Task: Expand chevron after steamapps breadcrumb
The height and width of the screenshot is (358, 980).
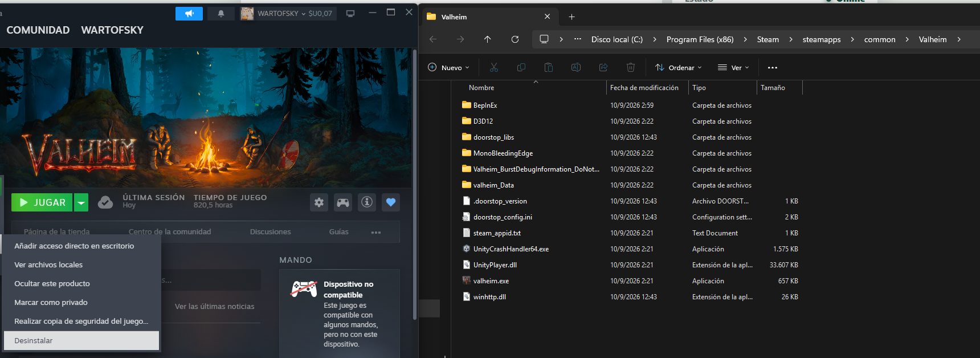Action: point(852,39)
